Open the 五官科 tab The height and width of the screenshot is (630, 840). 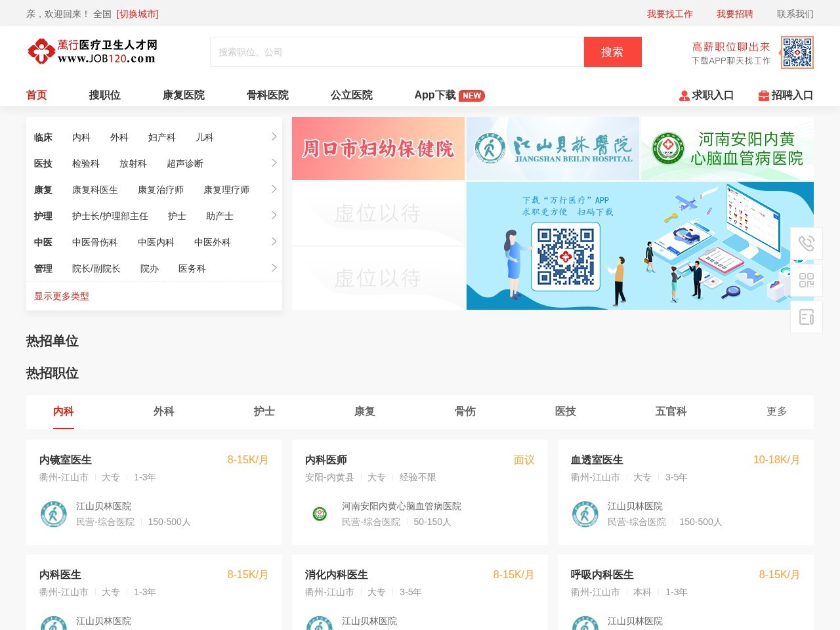point(671,411)
